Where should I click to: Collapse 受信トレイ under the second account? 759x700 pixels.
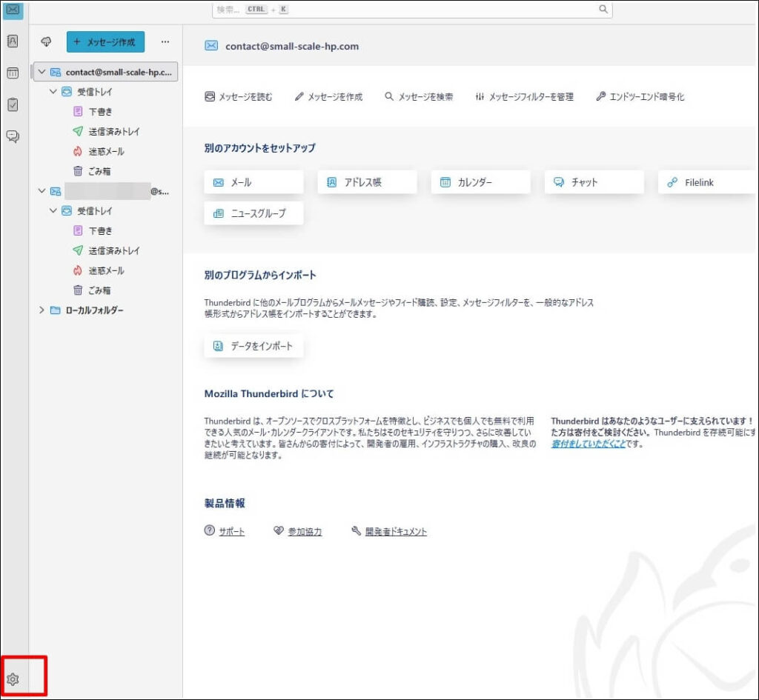pos(53,211)
